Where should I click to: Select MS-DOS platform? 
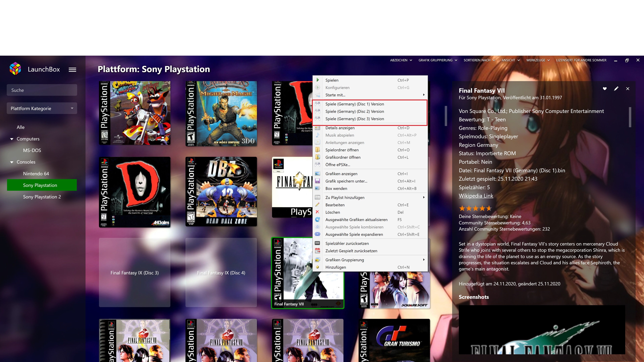pyautogui.click(x=32, y=150)
